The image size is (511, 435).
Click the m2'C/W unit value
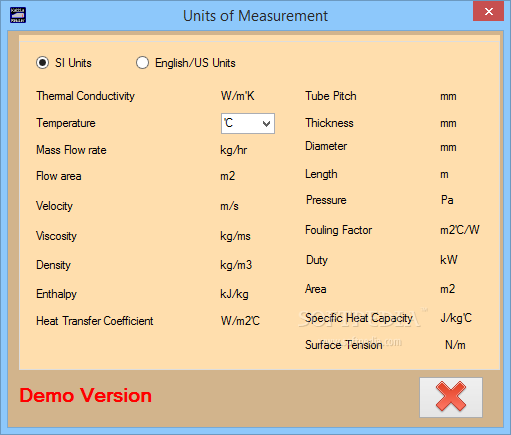(460, 230)
